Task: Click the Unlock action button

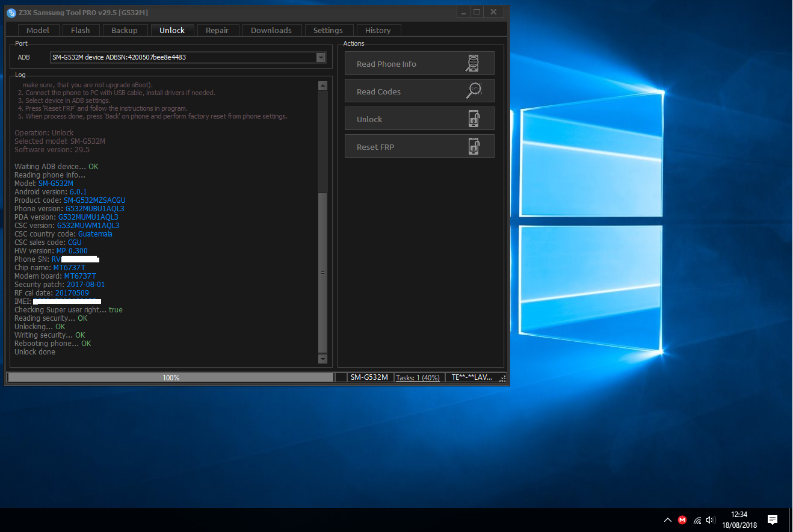Action: pyautogui.click(x=419, y=119)
